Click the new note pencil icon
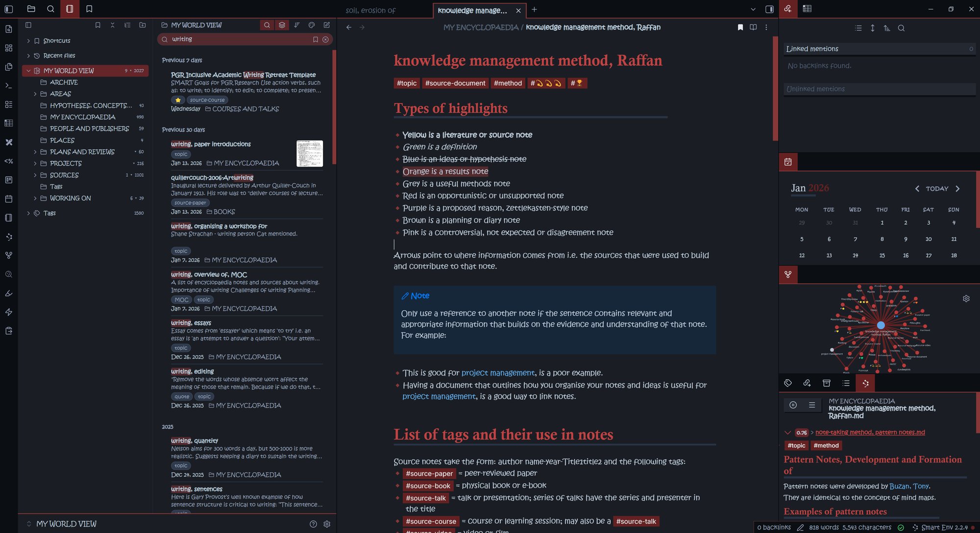 coord(327,25)
